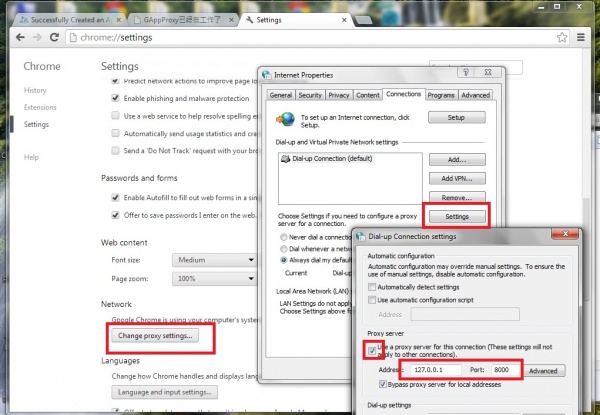
Task: Toggle 'Enable Autofill to fill out web forms'
Action: tap(115, 197)
